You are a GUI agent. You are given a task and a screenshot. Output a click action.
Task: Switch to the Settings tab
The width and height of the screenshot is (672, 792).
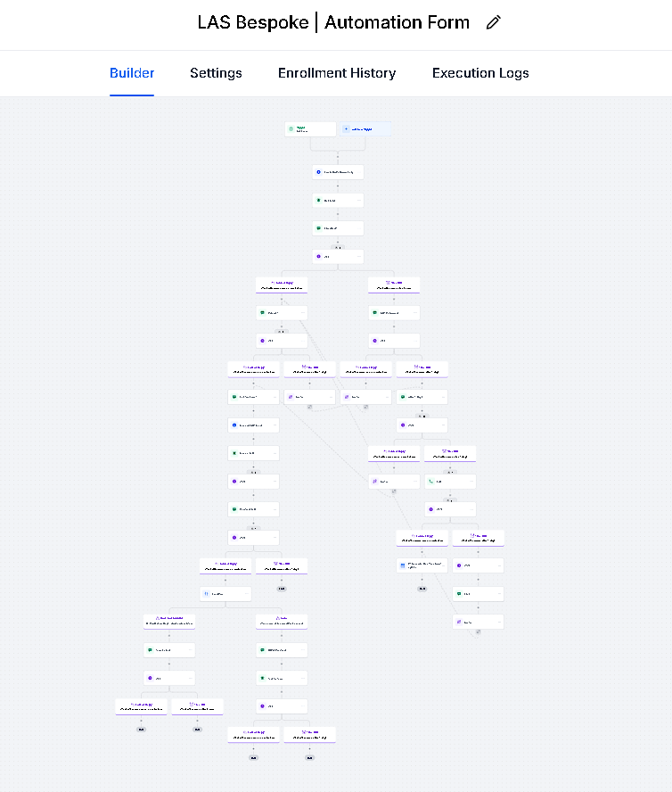coord(216,73)
